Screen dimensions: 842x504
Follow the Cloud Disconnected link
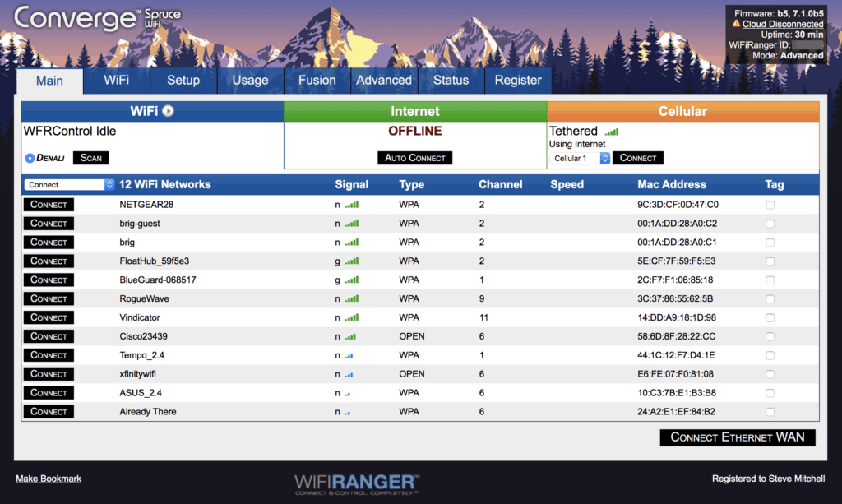783,24
